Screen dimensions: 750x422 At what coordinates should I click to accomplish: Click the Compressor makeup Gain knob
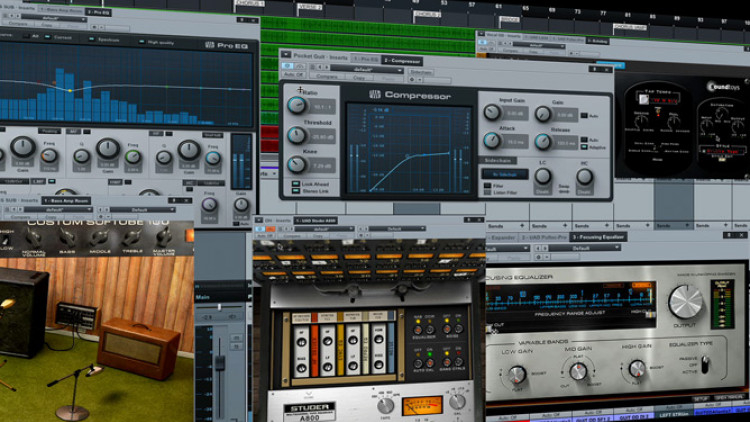tap(542, 114)
